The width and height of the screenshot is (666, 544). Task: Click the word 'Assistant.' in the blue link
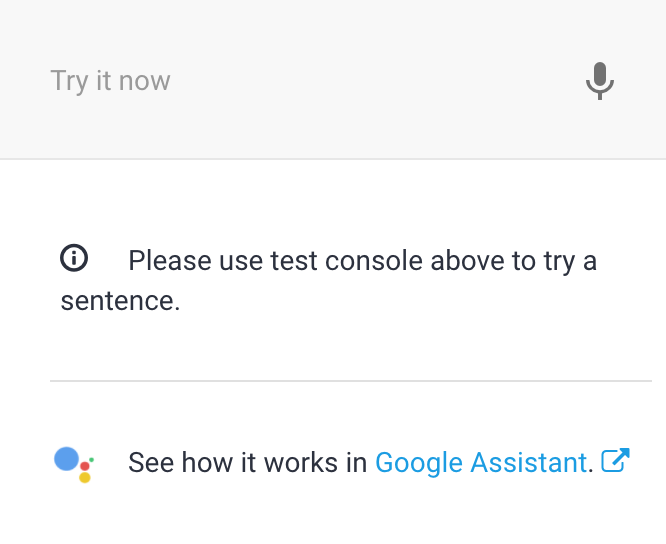click(532, 462)
